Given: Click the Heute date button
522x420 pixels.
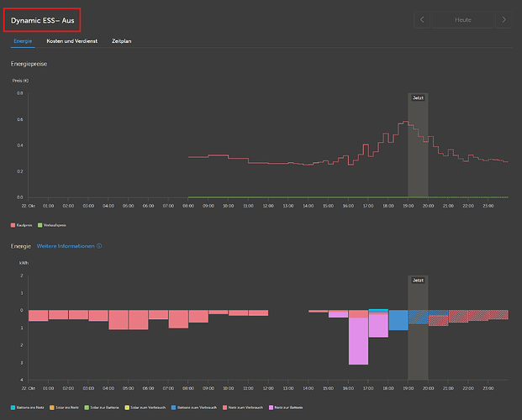Looking at the screenshot, I should pos(463,20).
